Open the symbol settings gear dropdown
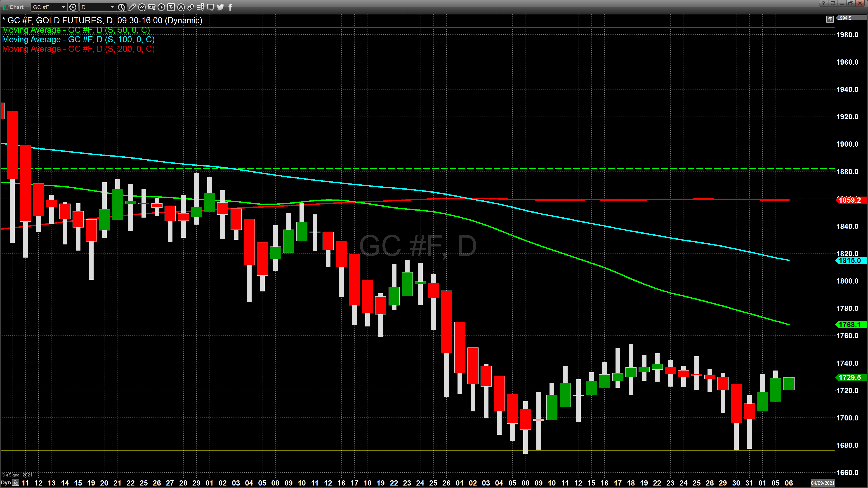 (73, 7)
